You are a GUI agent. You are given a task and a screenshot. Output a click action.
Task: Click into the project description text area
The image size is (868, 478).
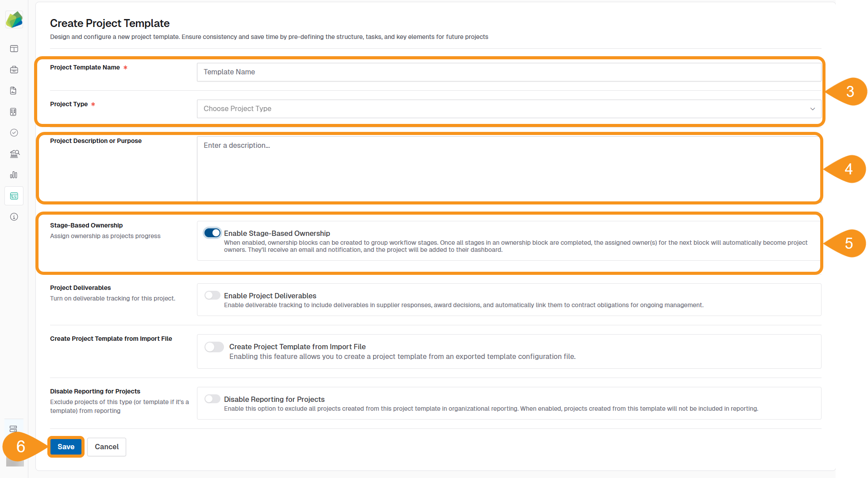click(x=509, y=168)
